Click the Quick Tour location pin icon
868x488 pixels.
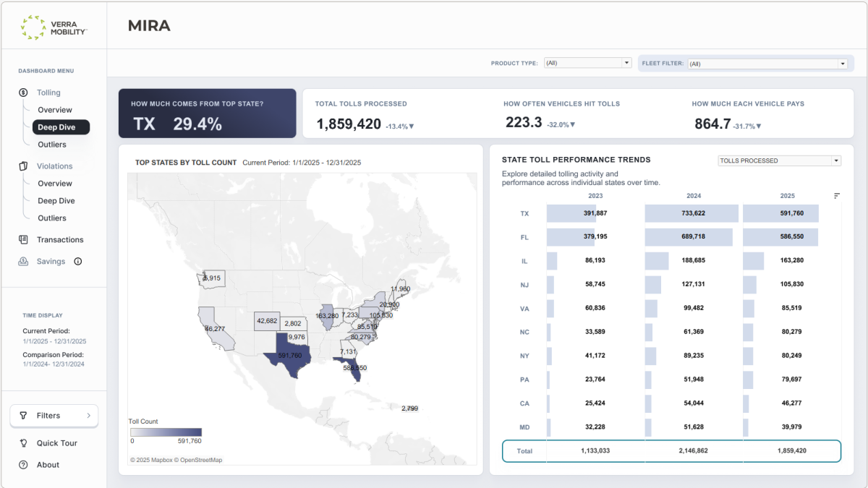(23, 443)
